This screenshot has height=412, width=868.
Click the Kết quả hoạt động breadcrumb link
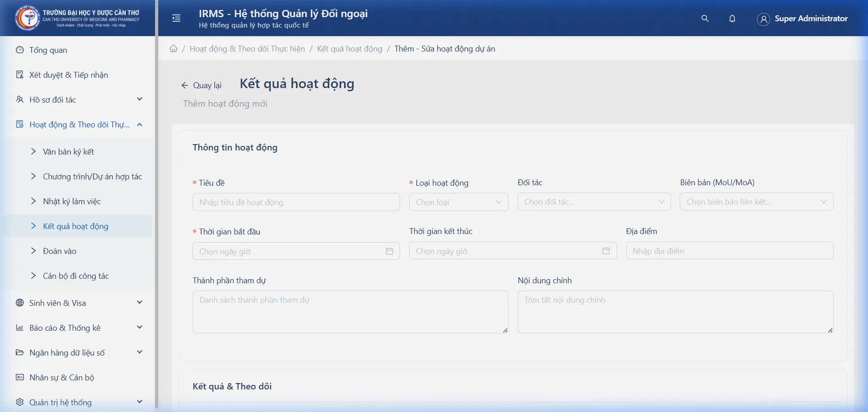349,49
